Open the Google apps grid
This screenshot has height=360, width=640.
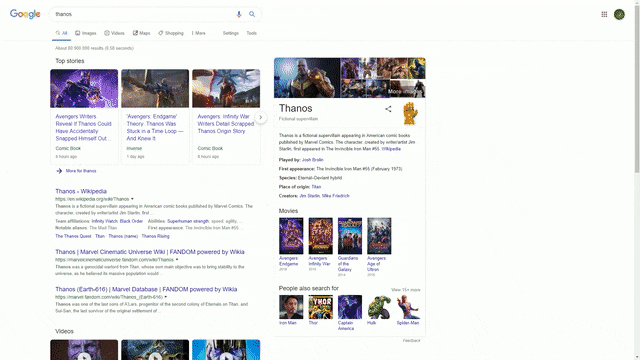[604, 14]
